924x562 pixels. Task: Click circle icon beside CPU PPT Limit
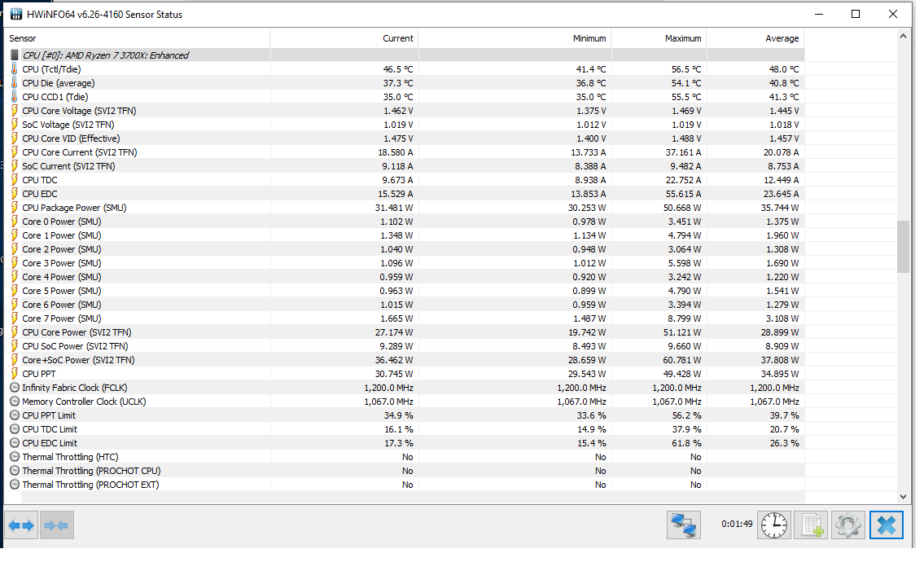point(15,415)
